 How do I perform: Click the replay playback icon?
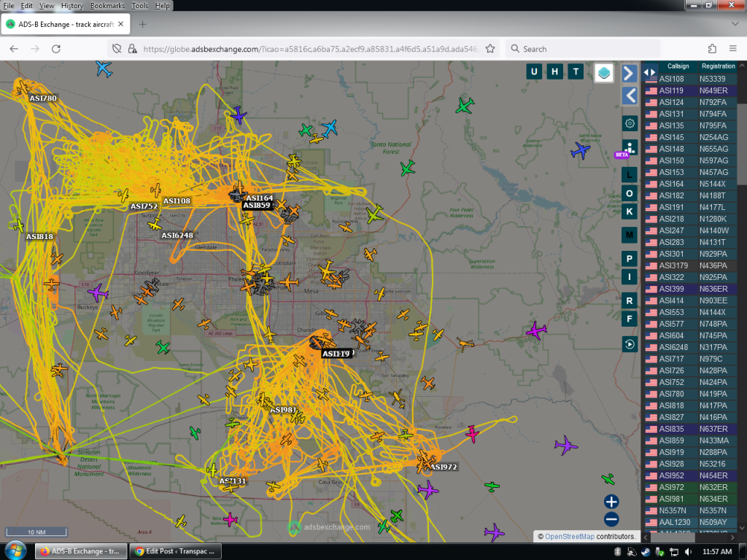point(630,344)
